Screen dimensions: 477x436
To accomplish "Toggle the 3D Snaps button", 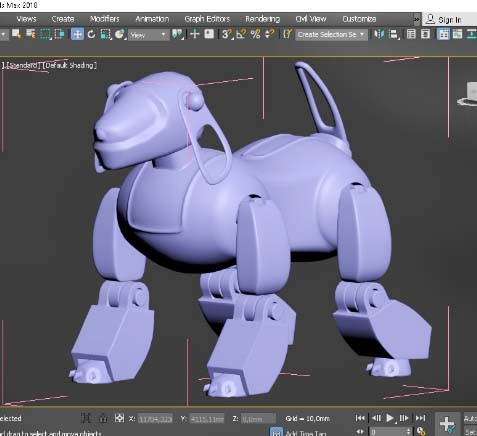I will pos(227,34).
